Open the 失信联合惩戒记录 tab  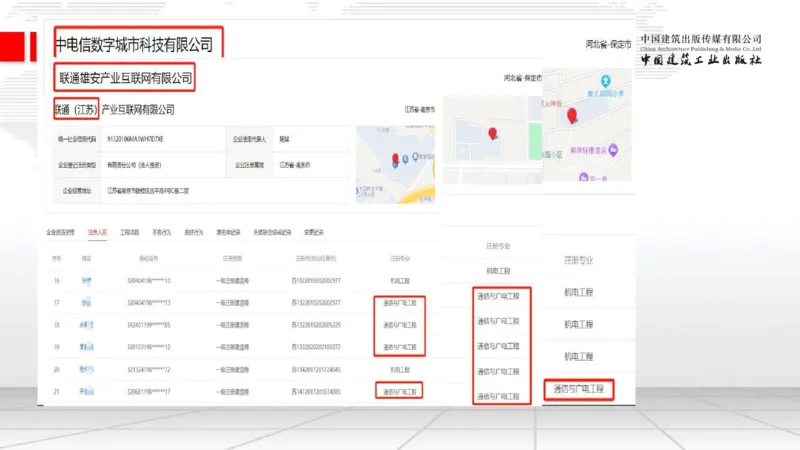(272, 232)
